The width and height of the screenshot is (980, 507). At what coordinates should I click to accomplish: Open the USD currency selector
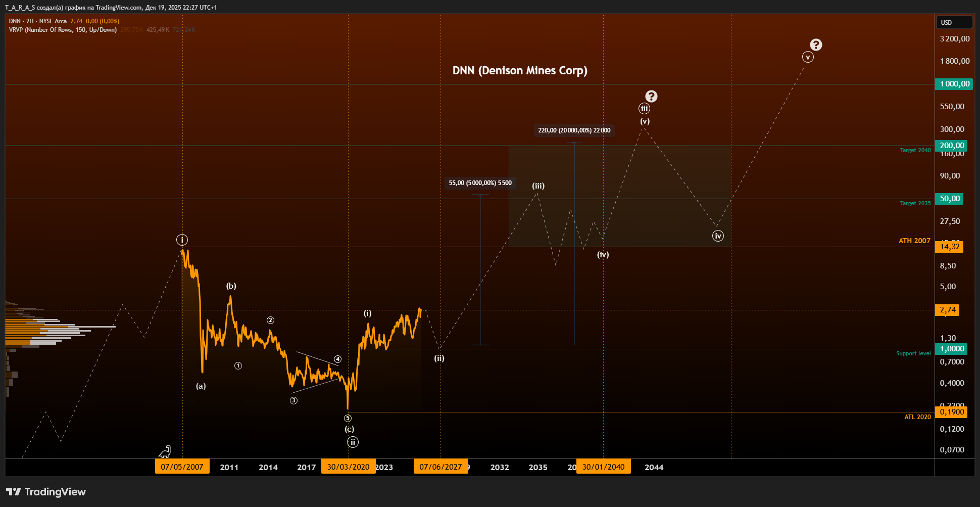tap(954, 22)
